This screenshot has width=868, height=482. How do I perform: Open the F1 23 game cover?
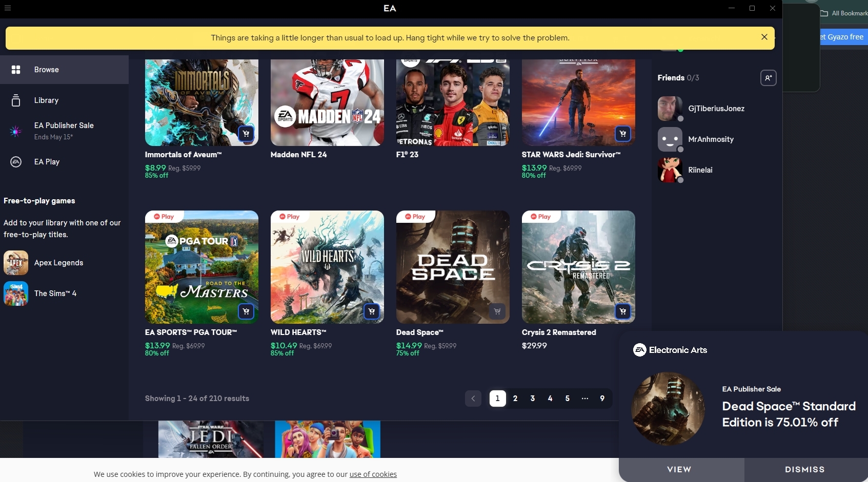(x=453, y=102)
